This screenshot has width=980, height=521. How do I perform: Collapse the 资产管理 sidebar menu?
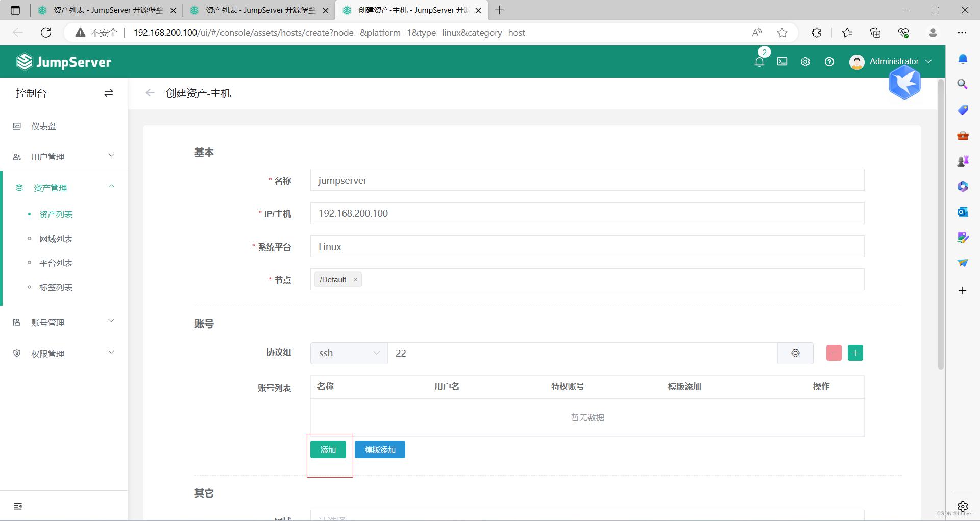[64, 188]
